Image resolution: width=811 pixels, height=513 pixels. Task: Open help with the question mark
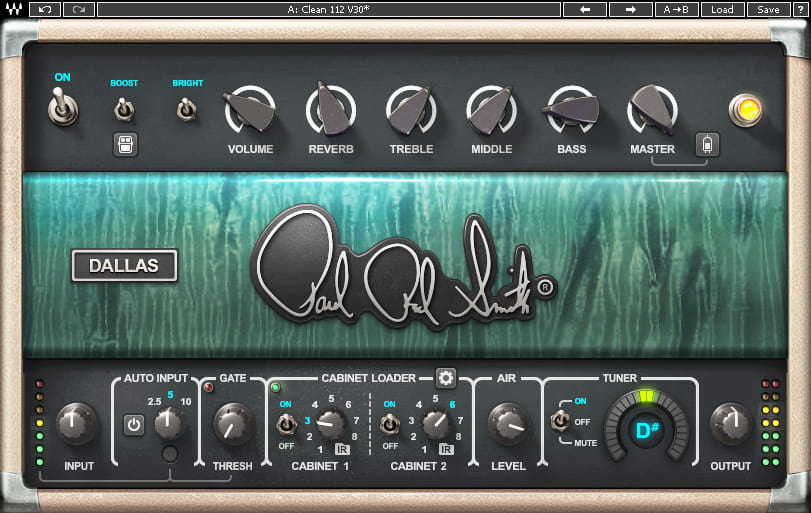coord(799,9)
